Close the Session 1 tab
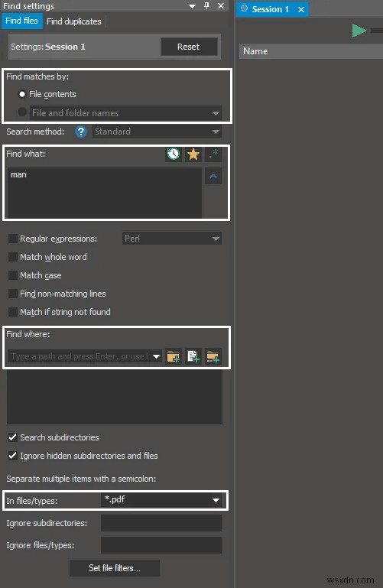This screenshot has width=383, height=588. coord(301,9)
